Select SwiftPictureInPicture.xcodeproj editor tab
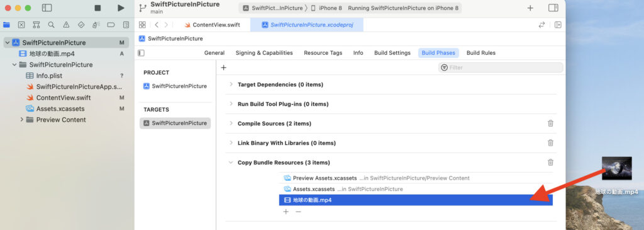 pyautogui.click(x=306, y=25)
